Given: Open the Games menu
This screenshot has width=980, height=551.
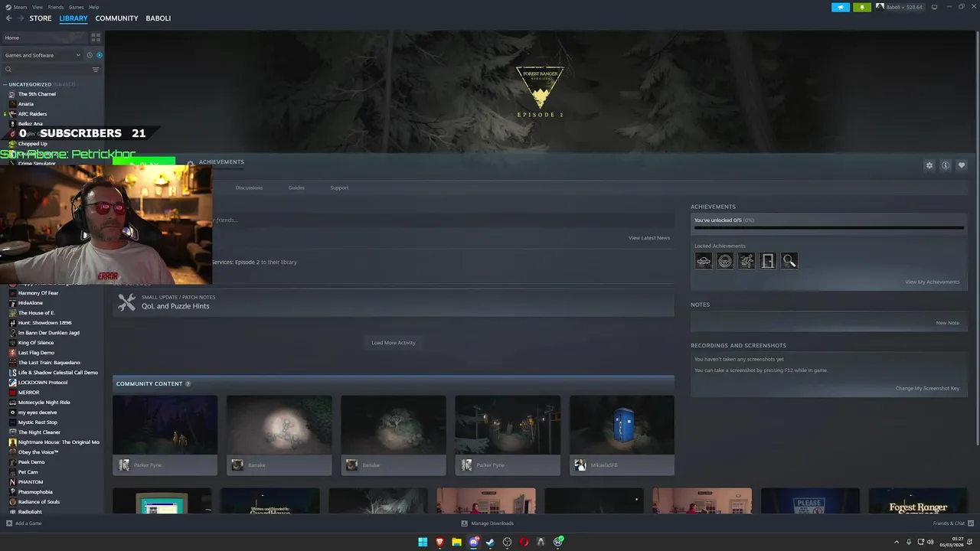Looking at the screenshot, I should [x=77, y=7].
